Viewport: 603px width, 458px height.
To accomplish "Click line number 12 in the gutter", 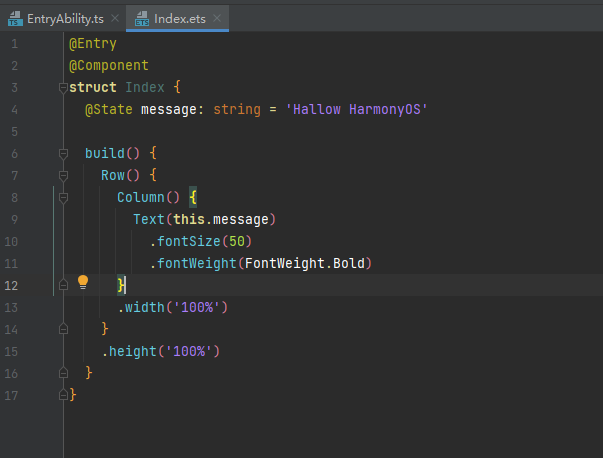I will point(11,286).
